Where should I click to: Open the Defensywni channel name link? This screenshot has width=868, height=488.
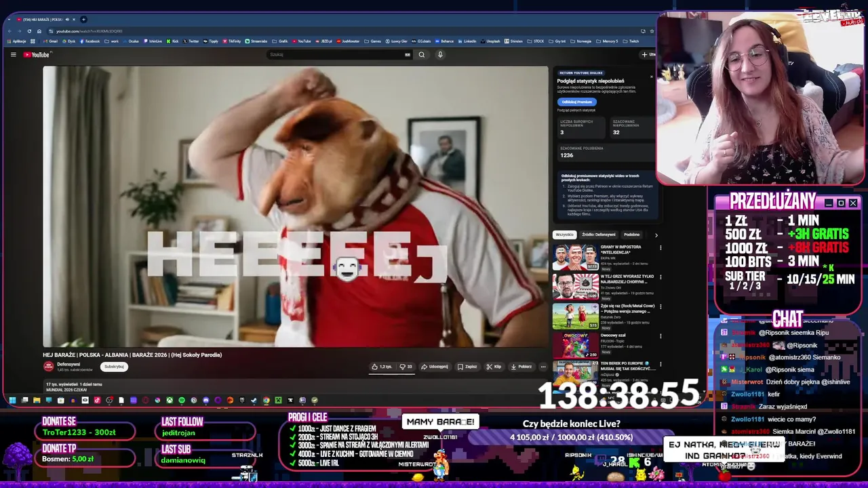pos(68,365)
